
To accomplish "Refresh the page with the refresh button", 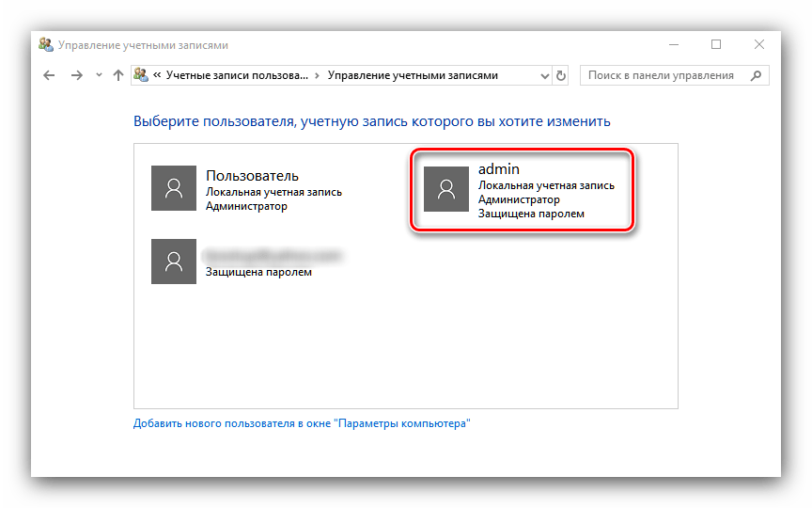I will point(562,75).
